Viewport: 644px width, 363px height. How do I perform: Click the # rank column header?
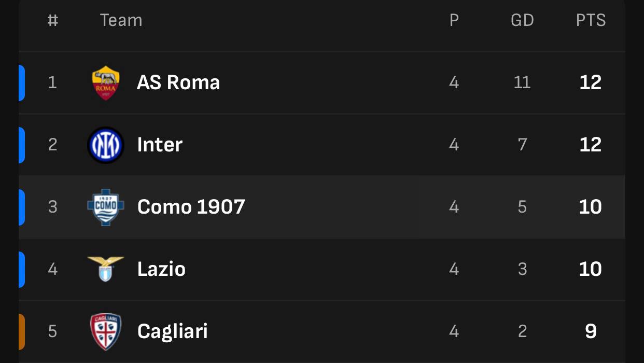coord(52,20)
